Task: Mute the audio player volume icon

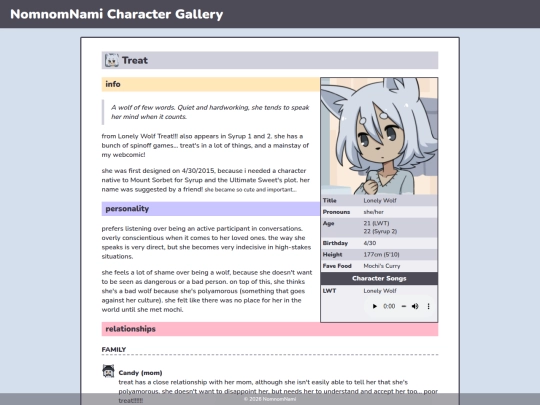Action: (415, 306)
